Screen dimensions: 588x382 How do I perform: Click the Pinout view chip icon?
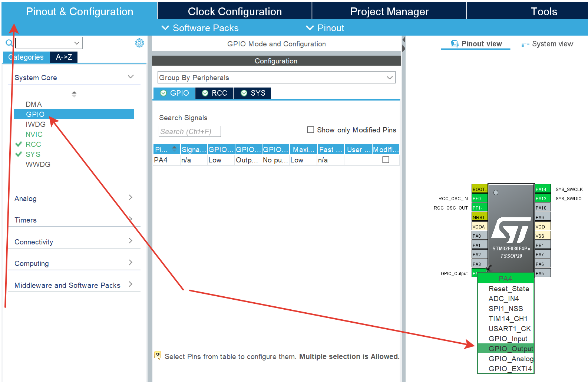(454, 44)
